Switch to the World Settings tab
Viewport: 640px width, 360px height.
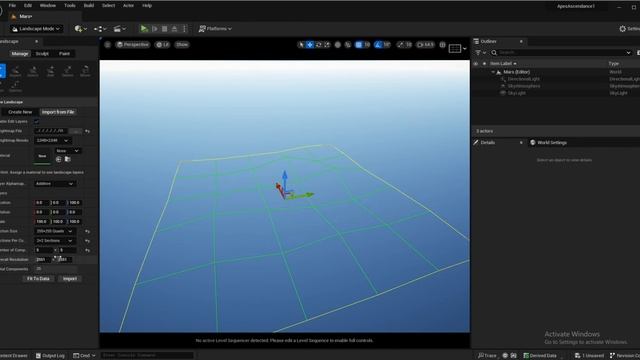click(551, 142)
